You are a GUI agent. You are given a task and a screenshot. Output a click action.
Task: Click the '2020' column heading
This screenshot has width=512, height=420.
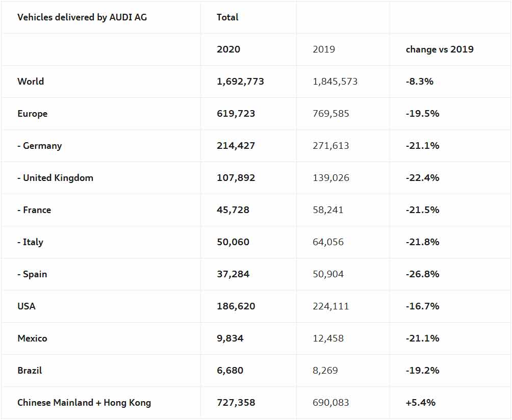[228, 49]
